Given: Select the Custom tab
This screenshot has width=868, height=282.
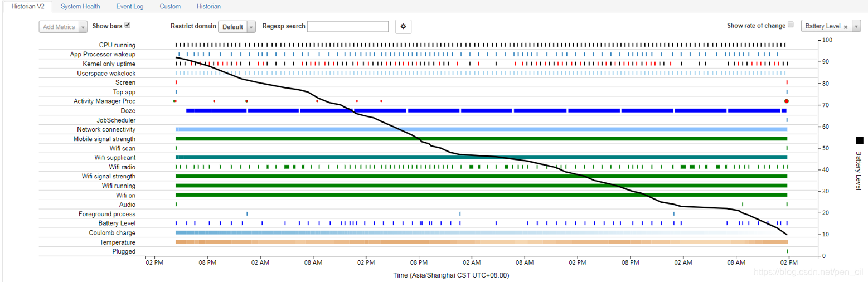Looking at the screenshot, I should coord(170,6).
